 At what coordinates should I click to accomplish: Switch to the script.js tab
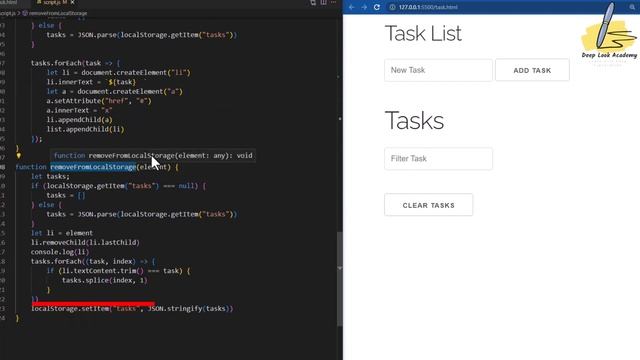point(53,2)
